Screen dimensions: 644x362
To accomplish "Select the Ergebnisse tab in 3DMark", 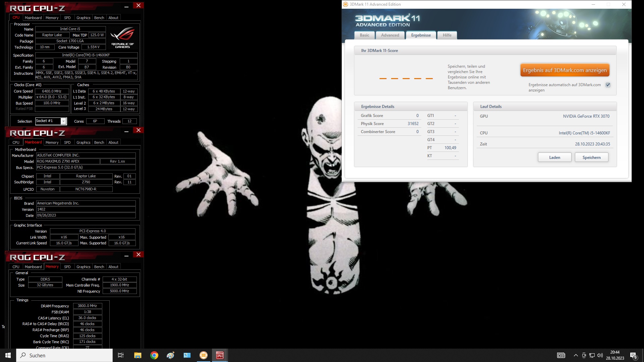I will pyautogui.click(x=421, y=35).
